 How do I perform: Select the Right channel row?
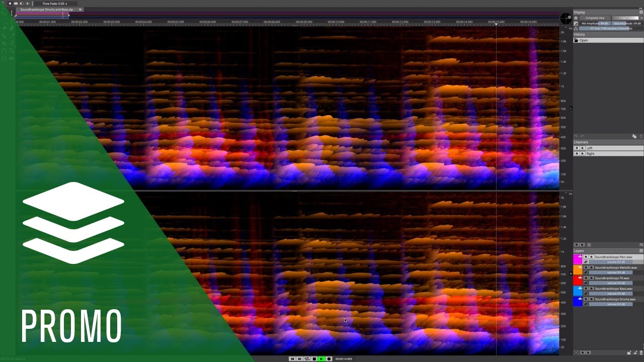(609, 153)
